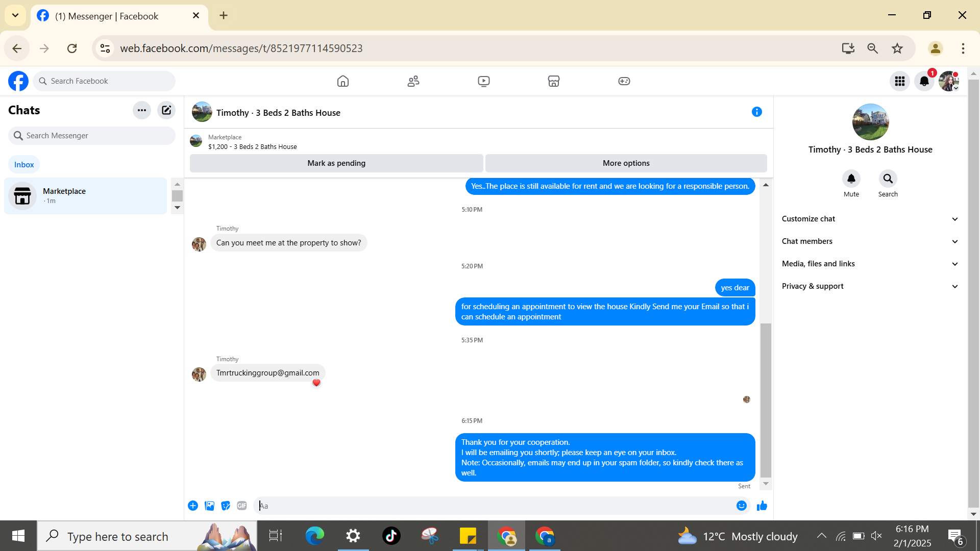
Task: Click the Mark as pending button
Action: click(336, 163)
